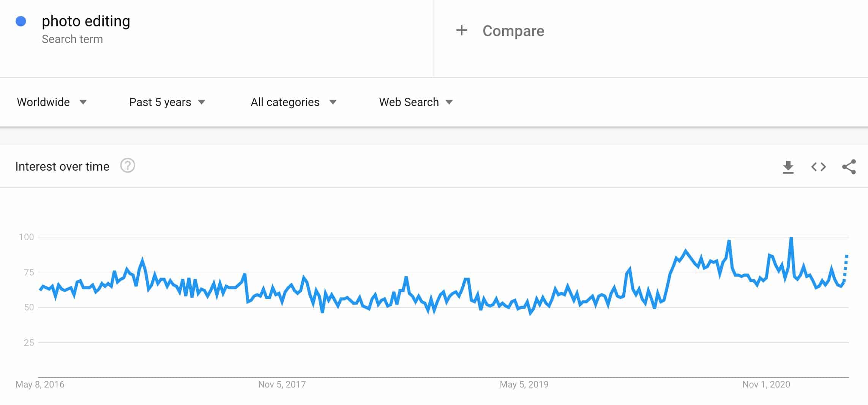The height and width of the screenshot is (405, 868).
Task: Open the embed code icon
Action: coord(818,167)
